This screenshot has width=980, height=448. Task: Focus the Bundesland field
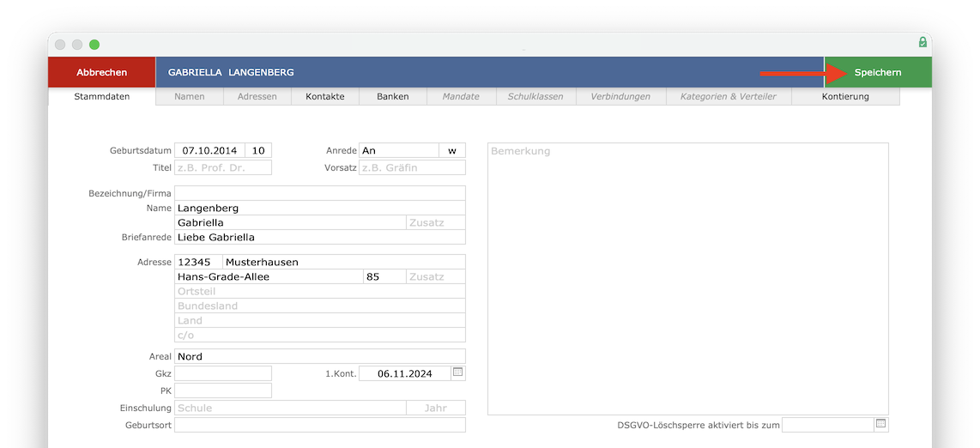[320, 306]
